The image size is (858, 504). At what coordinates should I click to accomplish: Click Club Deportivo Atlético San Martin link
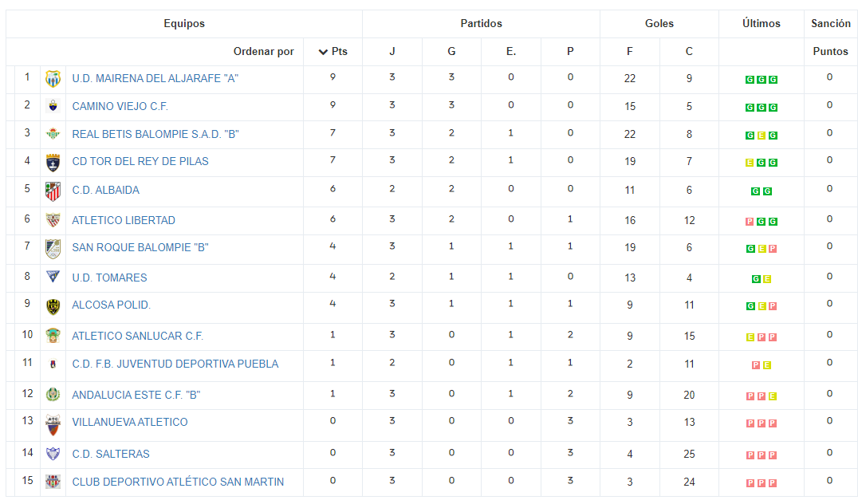click(x=178, y=482)
